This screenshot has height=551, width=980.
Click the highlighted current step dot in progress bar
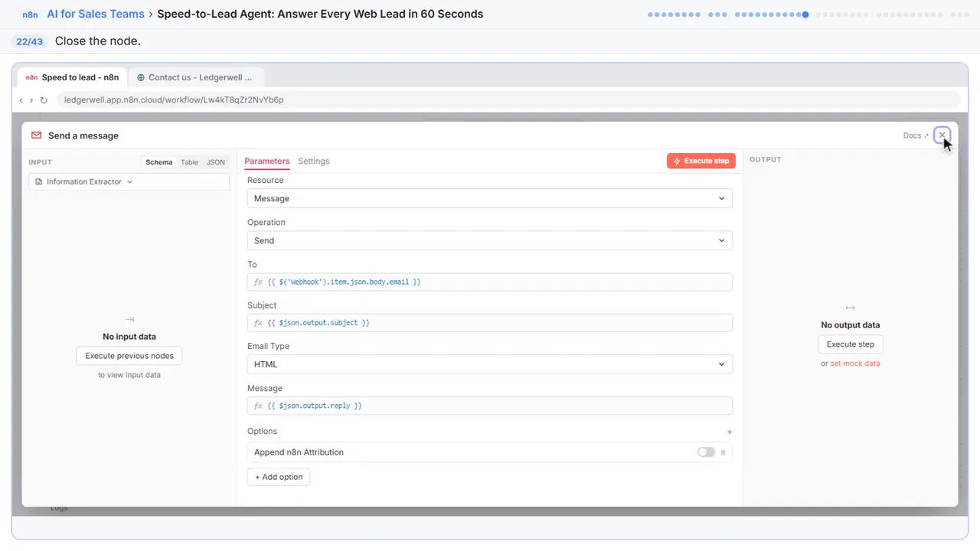click(x=805, y=14)
